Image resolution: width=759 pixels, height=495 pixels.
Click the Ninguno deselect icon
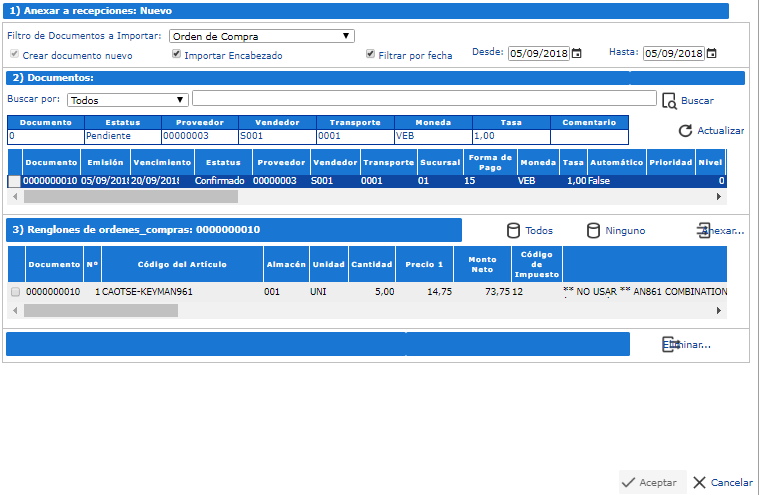(x=594, y=230)
